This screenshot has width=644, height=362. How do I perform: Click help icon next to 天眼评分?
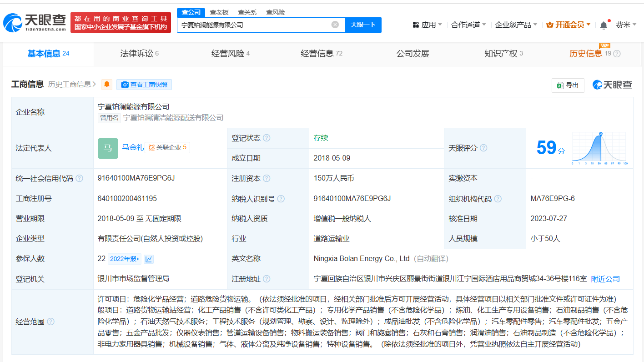point(483,148)
